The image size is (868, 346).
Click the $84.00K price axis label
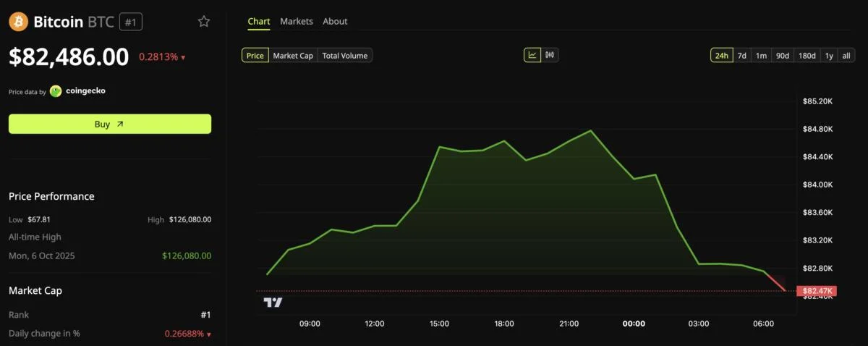(x=818, y=185)
